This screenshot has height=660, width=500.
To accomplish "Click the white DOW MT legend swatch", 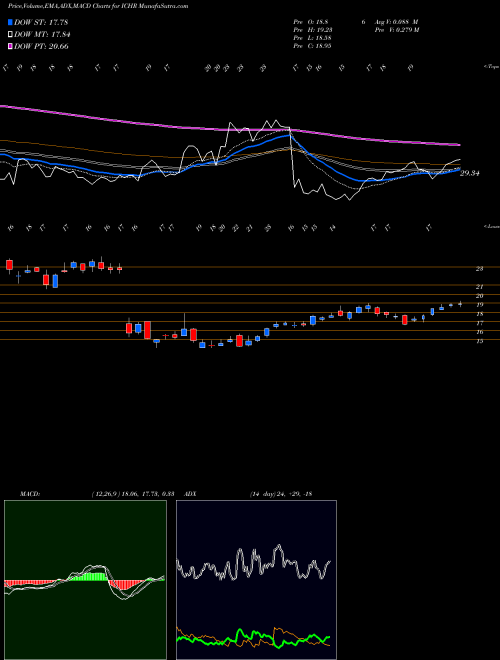I will (10, 35).
